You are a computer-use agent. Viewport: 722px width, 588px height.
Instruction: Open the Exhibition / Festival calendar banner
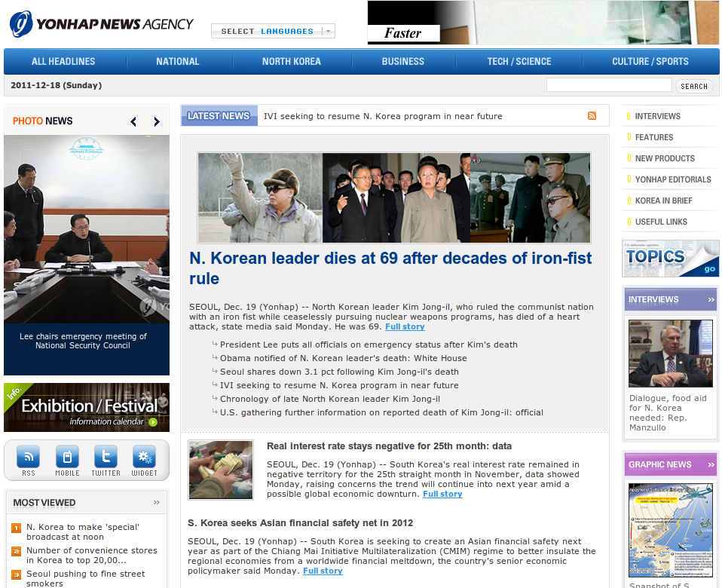pos(87,408)
